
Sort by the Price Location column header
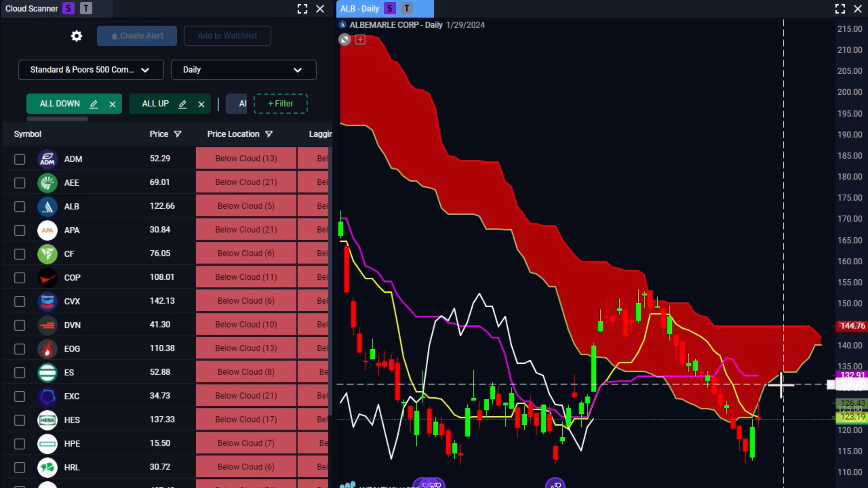[x=233, y=134]
